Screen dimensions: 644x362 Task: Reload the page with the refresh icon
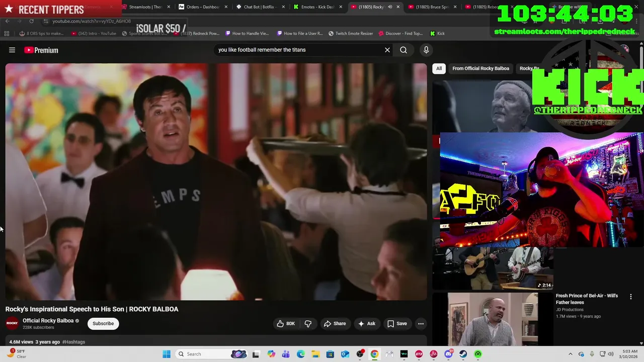click(31, 21)
